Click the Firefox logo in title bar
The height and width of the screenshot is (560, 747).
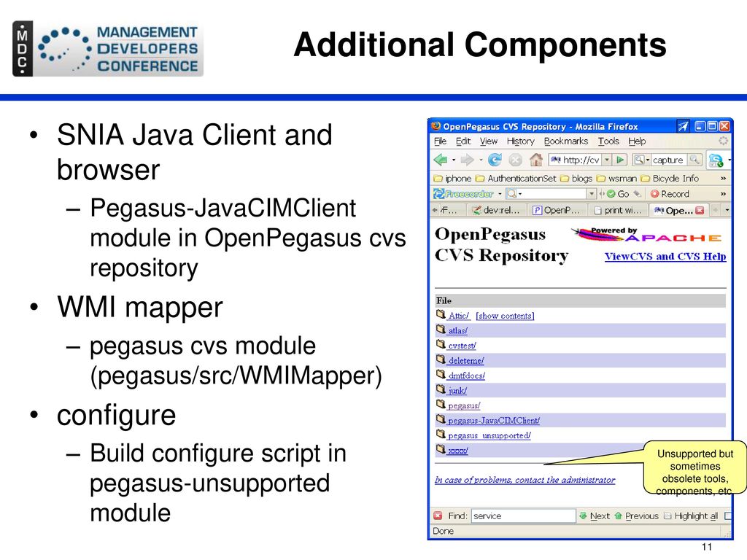436,126
